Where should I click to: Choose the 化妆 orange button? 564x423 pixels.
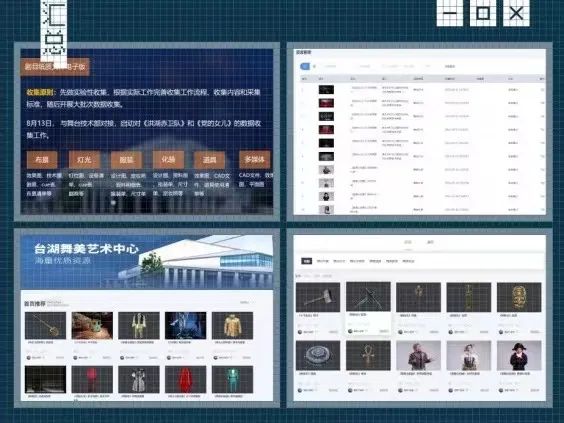click(168, 159)
